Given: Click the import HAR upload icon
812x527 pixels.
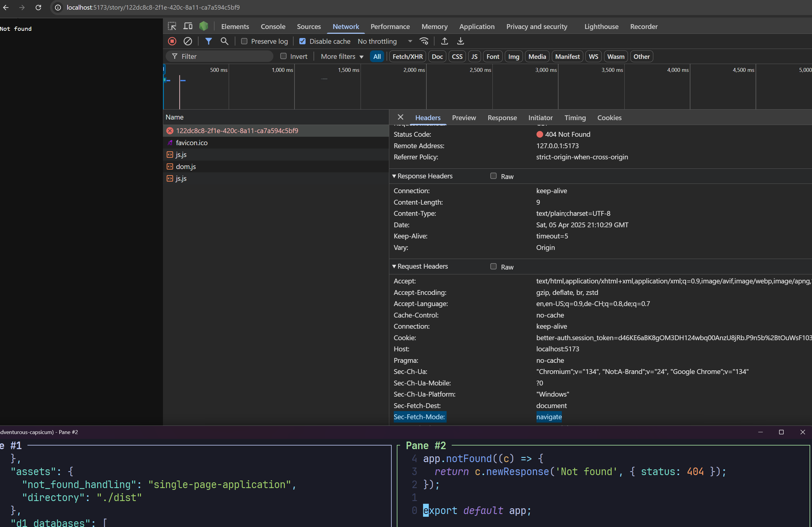Looking at the screenshot, I should point(444,41).
